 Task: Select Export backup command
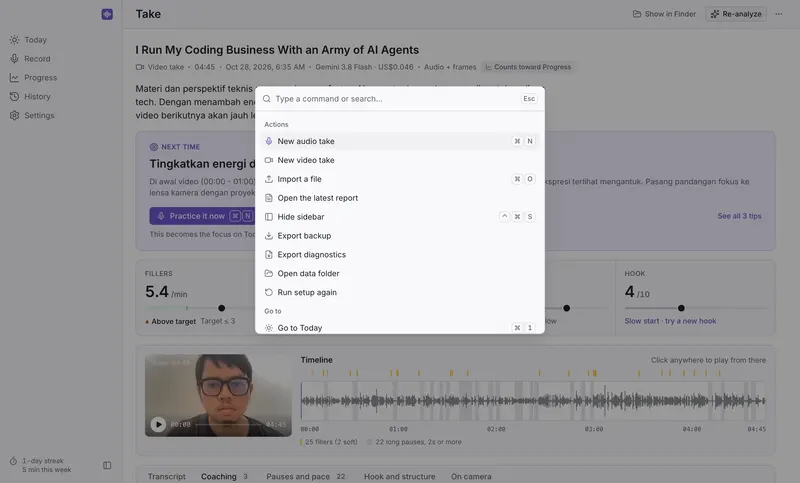click(399, 236)
